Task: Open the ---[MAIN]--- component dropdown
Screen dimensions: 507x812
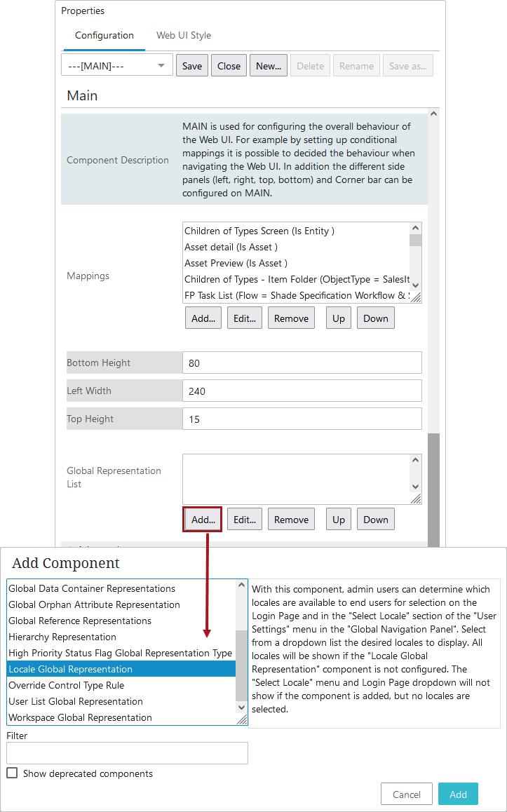Action: pyautogui.click(x=117, y=66)
